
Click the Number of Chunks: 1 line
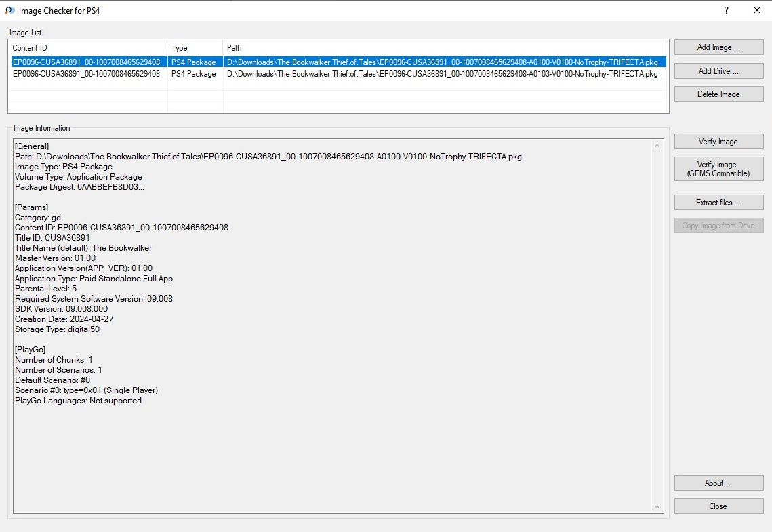pyautogui.click(x=54, y=360)
